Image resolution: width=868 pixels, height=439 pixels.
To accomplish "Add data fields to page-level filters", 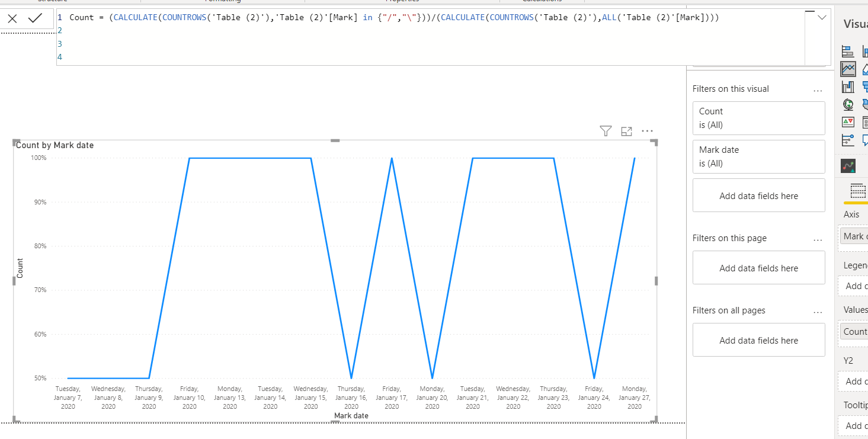I will click(x=758, y=268).
